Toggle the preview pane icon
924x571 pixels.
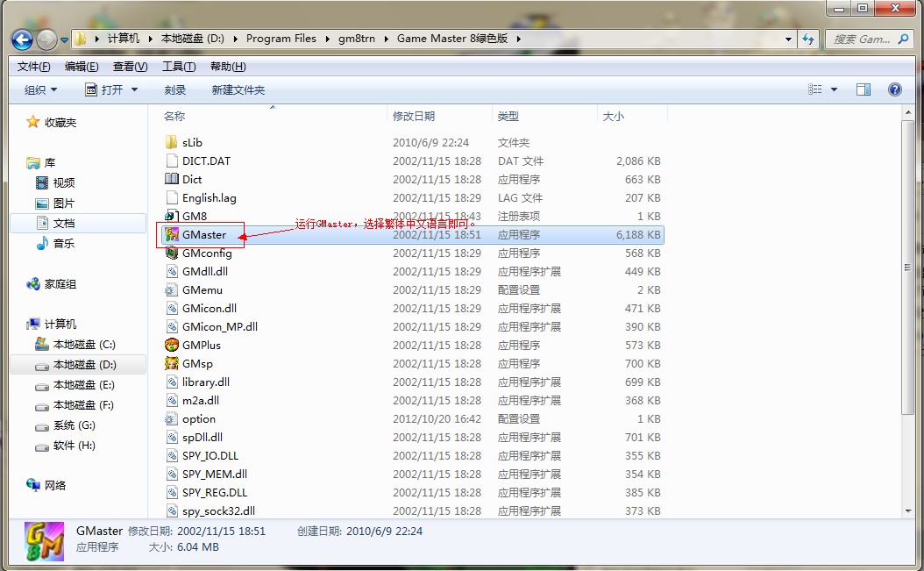coord(864,89)
